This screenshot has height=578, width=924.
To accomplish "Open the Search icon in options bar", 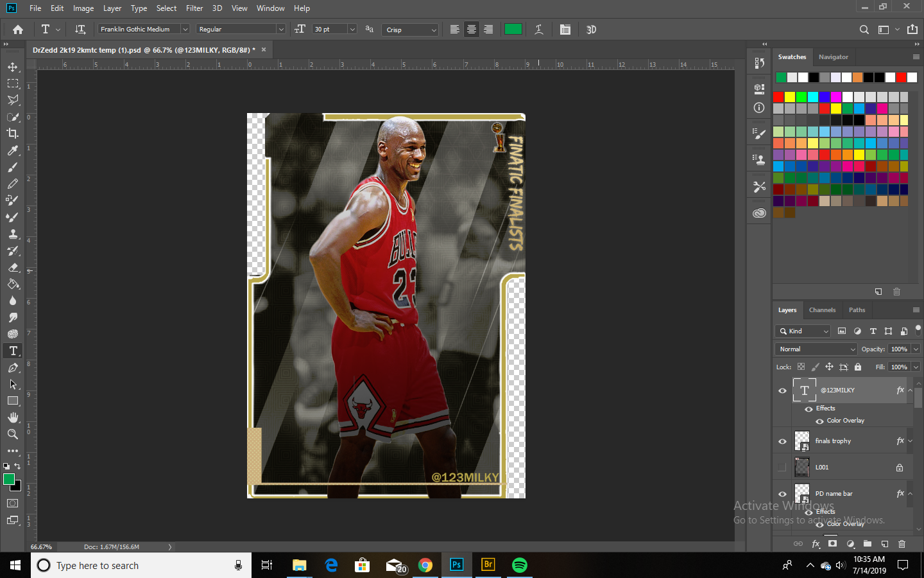I will click(864, 30).
